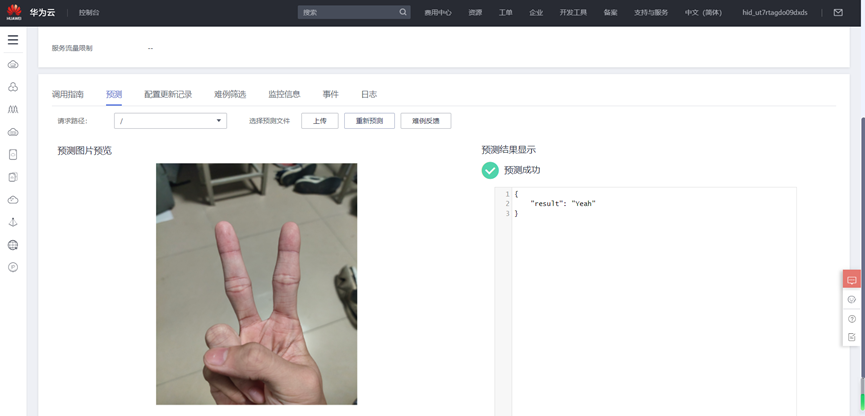Click the 服务流量限制 label
This screenshot has width=865, height=416.
(72, 48)
